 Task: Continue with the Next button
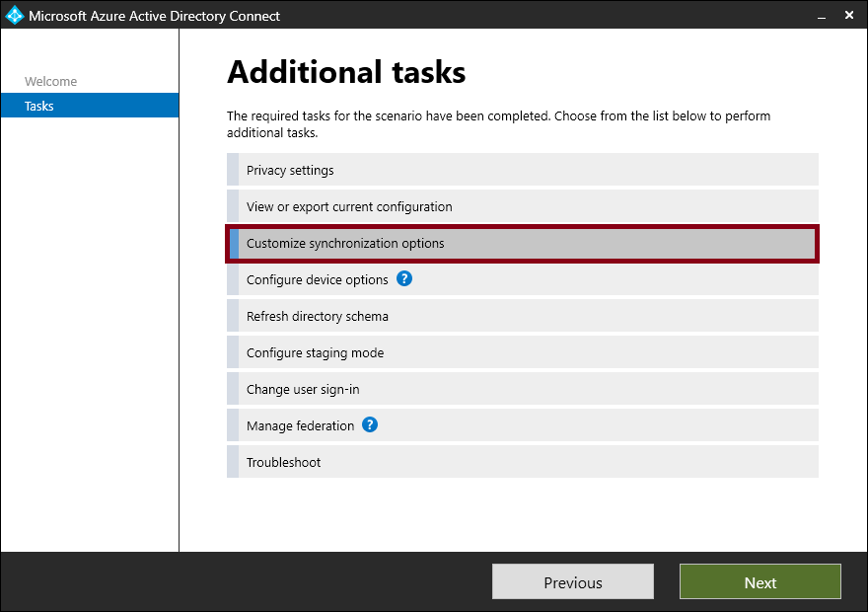pos(760,581)
